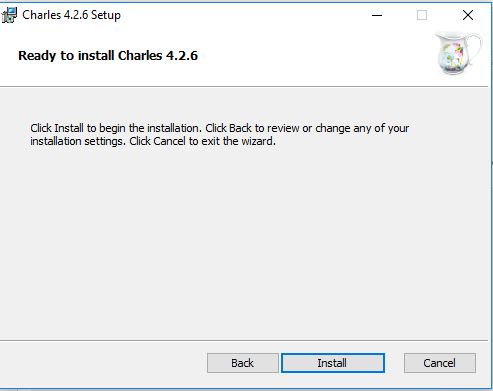Begin installation with the Install button
The image size is (493, 391).
click(333, 363)
